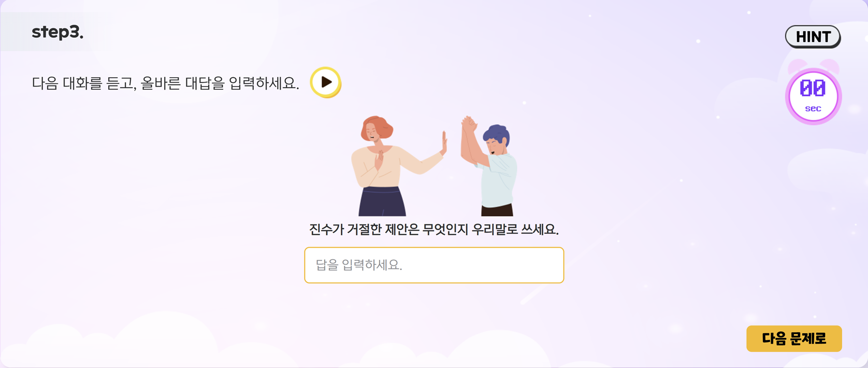
Task: Click the listening instruction text
Action: pyautogui.click(x=165, y=83)
